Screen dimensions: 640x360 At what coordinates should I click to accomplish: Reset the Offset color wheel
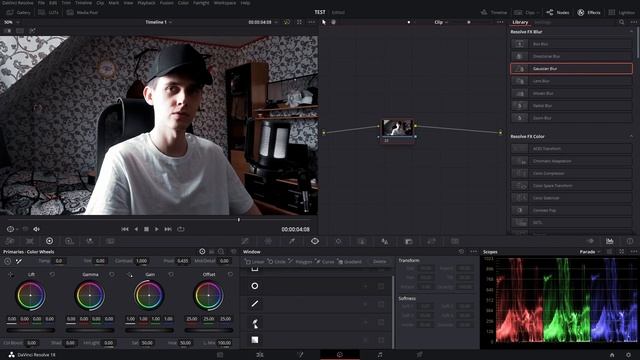click(x=231, y=274)
